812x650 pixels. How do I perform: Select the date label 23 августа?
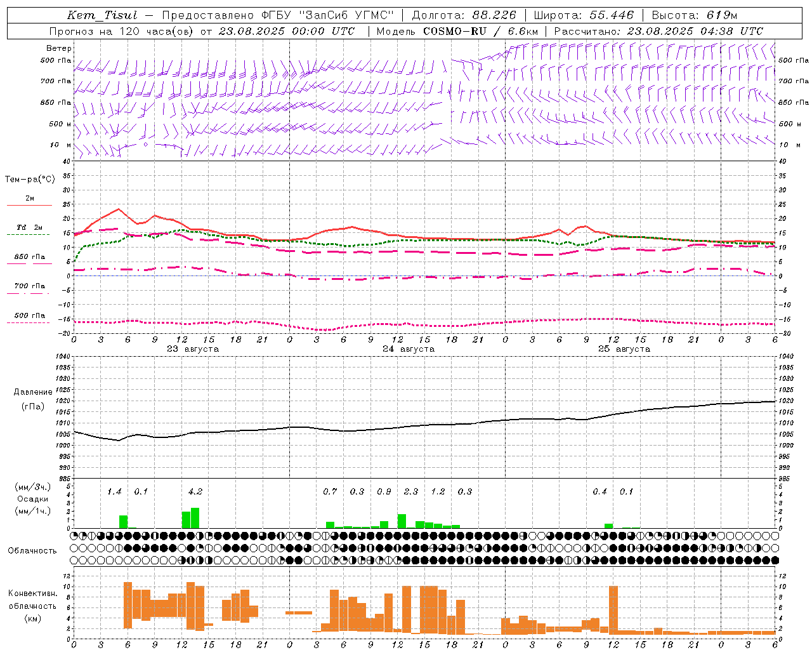click(x=193, y=349)
